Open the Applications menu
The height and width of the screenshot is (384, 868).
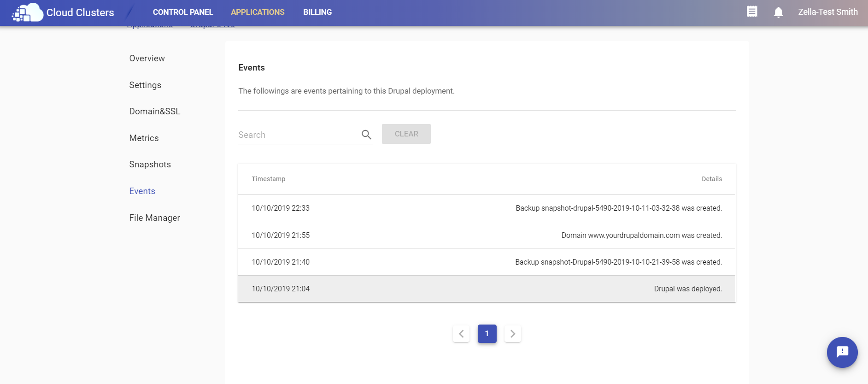258,12
